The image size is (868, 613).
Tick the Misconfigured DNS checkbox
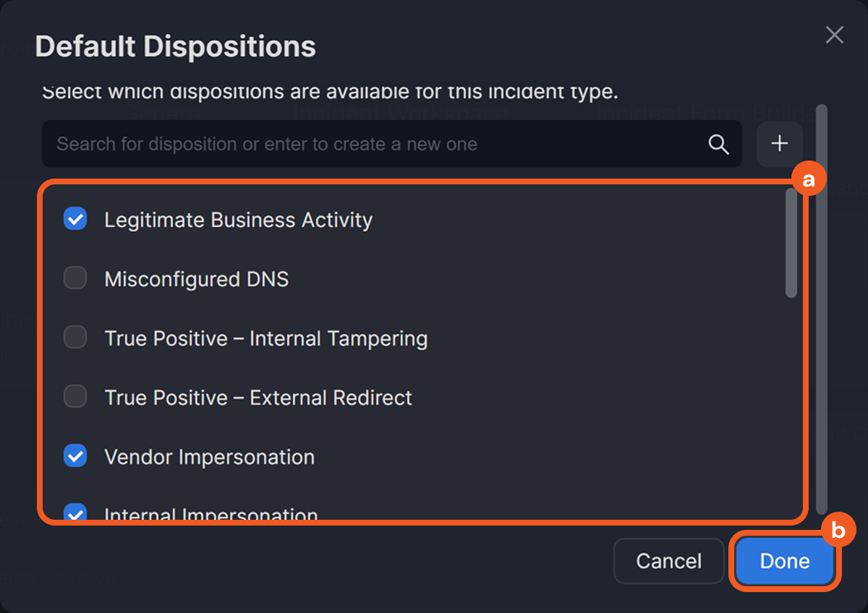[x=75, y=278]
